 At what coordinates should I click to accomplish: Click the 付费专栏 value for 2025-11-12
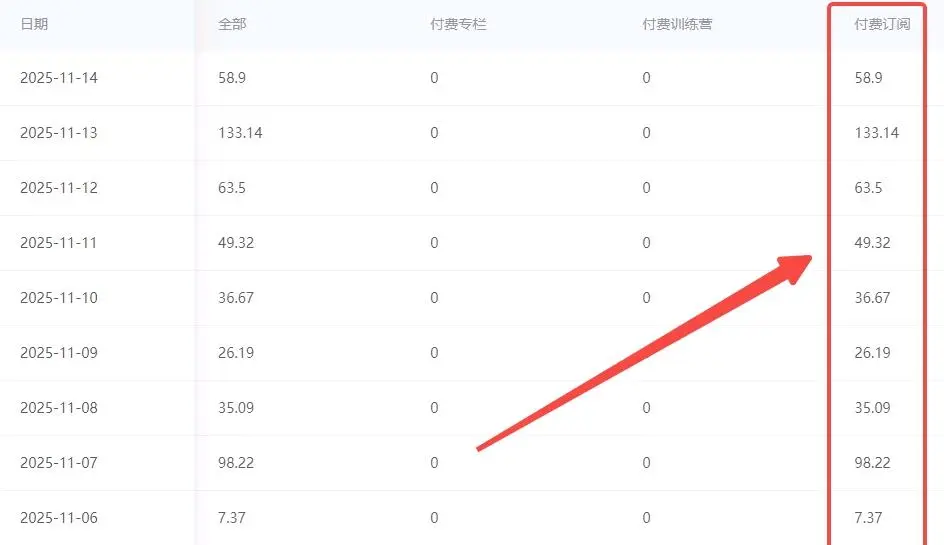coord(434,188)
